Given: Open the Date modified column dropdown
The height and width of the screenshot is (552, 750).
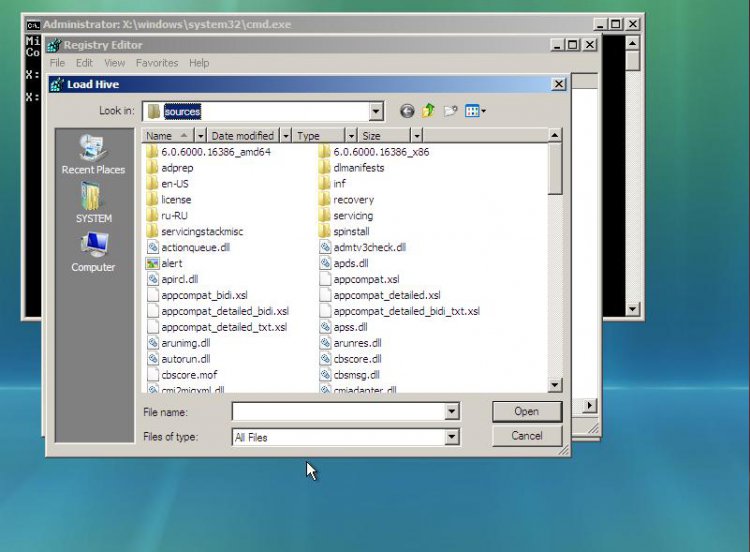Looking at the screenshot, I should point(286,136).
